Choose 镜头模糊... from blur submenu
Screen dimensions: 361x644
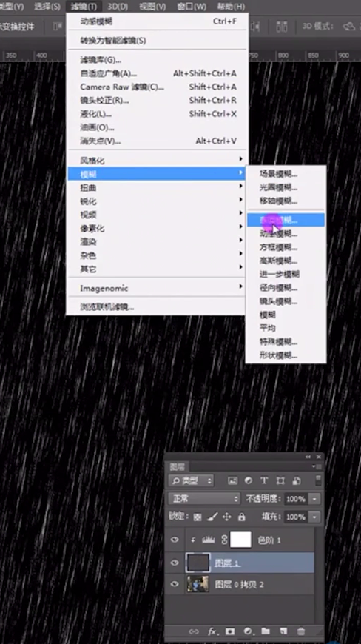[286, 301]
